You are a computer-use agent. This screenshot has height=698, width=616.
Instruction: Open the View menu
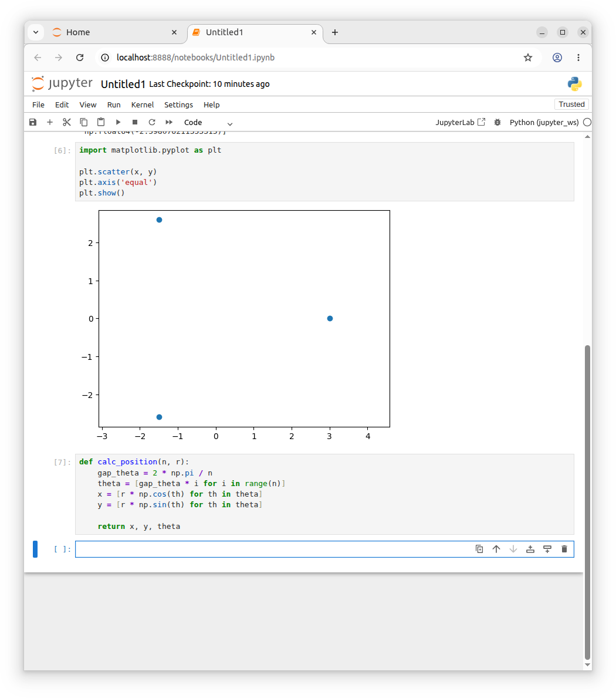pos(87,104)
